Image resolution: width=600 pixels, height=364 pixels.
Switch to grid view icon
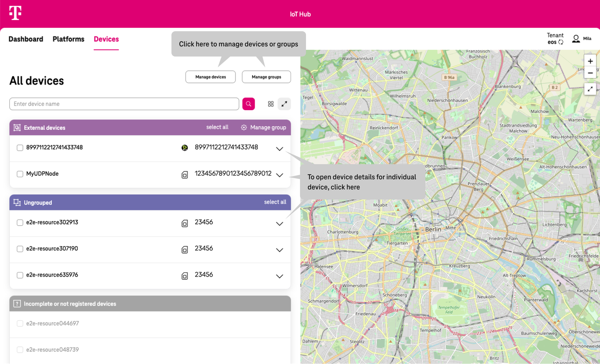coord(271,104)
